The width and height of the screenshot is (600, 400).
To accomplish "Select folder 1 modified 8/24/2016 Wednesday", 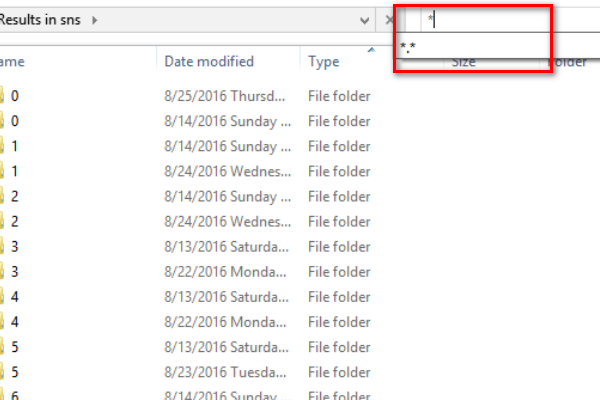I will [x=186, y=171].
